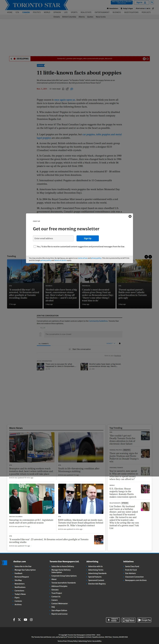
Task: Open footer Accessibility link
Action: tap(97, 641)
